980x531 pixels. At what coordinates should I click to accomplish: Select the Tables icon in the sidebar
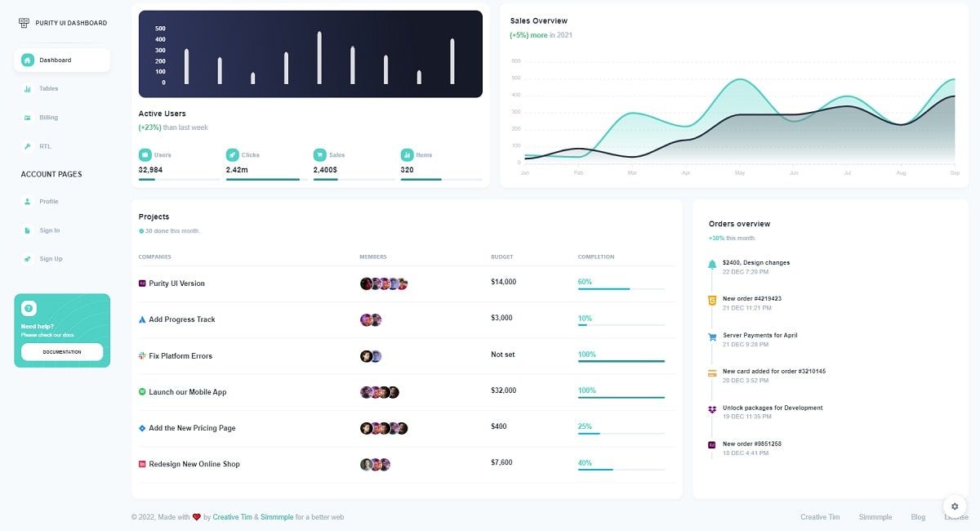tap(27, 88)
